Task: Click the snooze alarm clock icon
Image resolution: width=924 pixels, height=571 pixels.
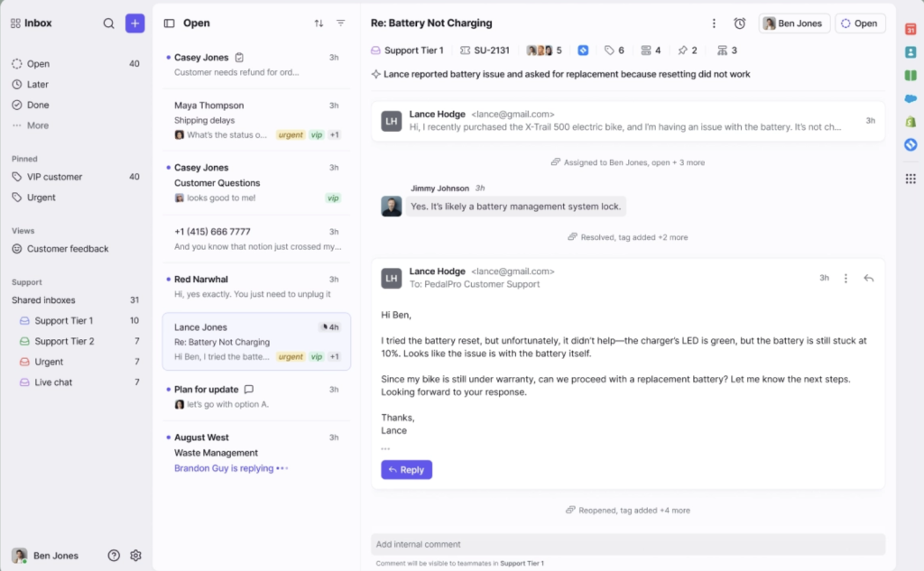Action: click(739, 23)
